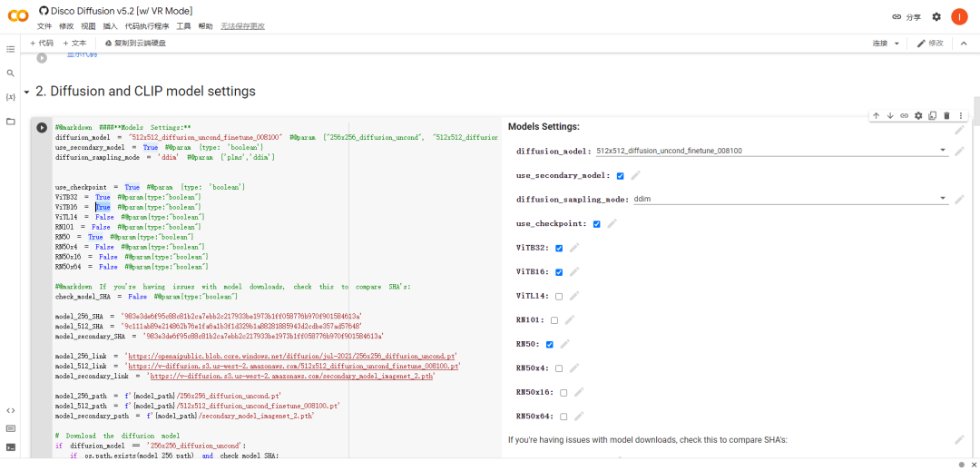The width and height of the screenshot is (980, 471).
Task: Open the Colab settings gear in header
Action: tap(936, 17)
